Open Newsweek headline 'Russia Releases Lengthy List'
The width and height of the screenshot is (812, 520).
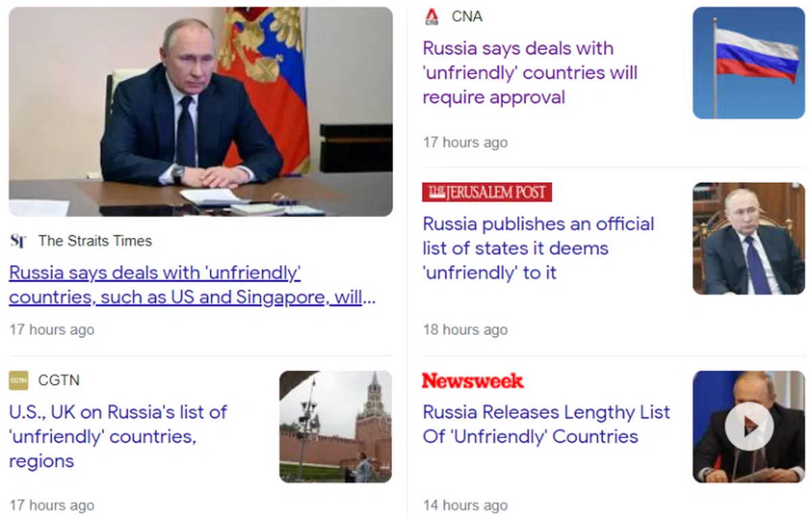[x=547, y=424]
